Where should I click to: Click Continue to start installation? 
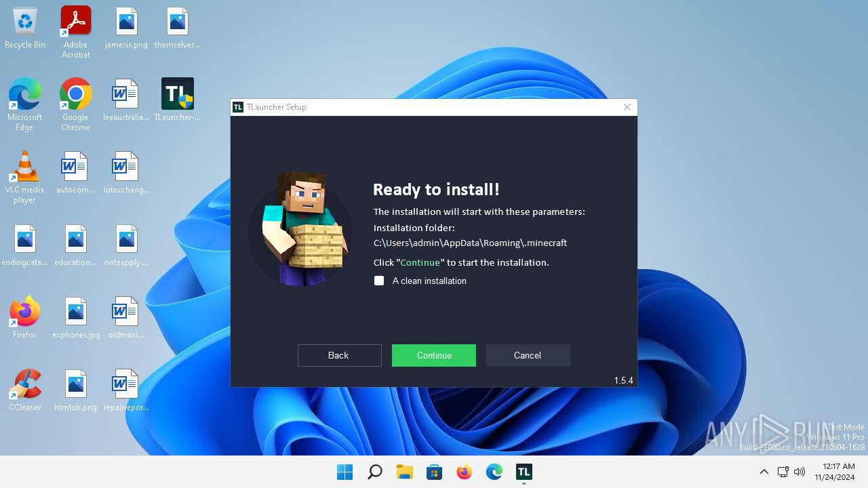coord(434,355)
